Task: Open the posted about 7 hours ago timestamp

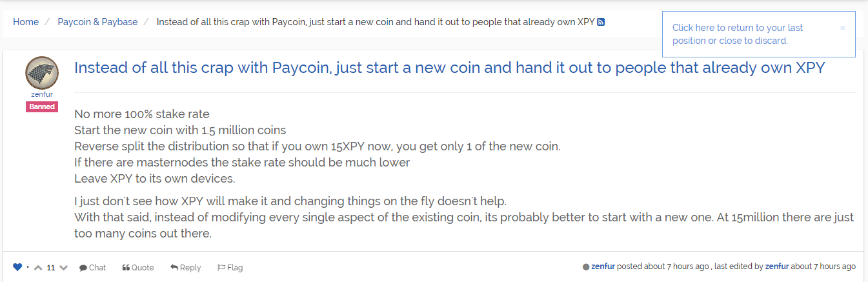Action: click(685, 267)
